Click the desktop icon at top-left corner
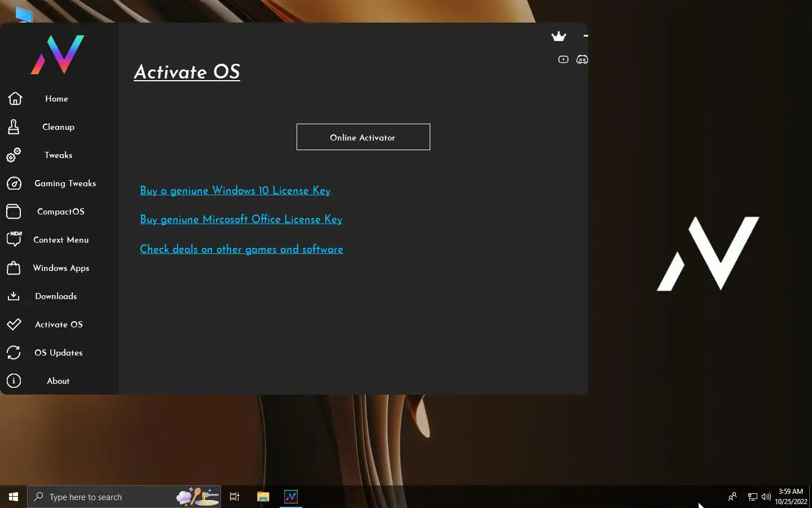The width and height of the screenshot is (812, 508). pos(24,14)
